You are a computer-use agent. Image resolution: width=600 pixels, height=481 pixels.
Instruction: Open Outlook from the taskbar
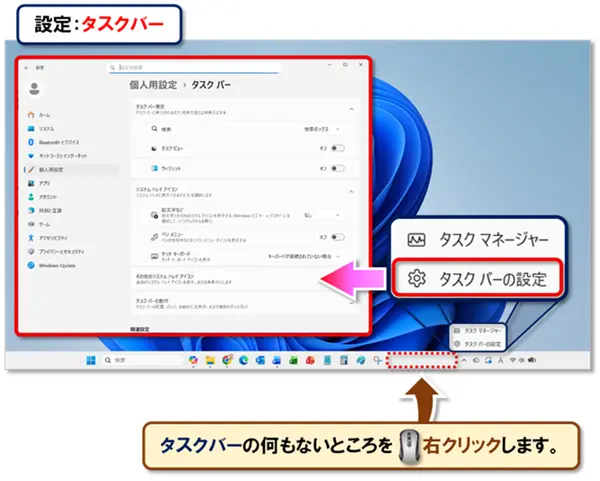point(261,360)
